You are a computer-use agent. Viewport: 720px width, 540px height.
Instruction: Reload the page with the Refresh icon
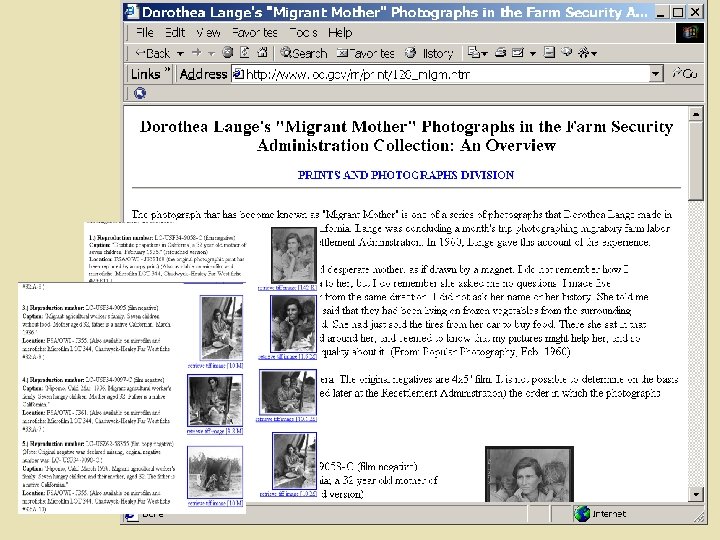tap(245, 52)
